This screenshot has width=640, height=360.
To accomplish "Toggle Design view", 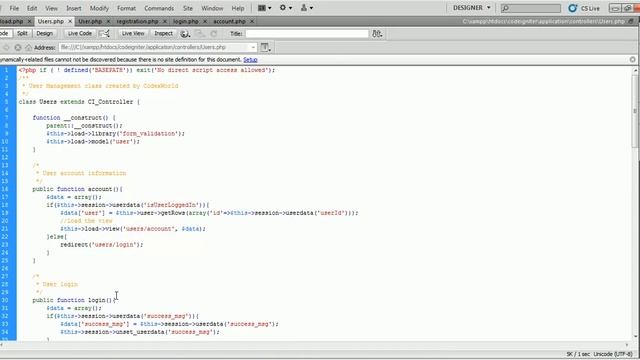I will 44,33.
